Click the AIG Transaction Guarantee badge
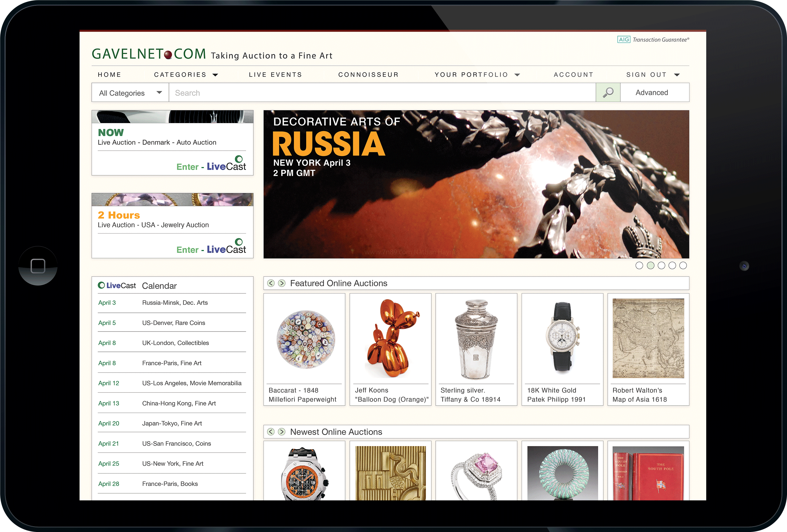 click(x=653, y=40)
